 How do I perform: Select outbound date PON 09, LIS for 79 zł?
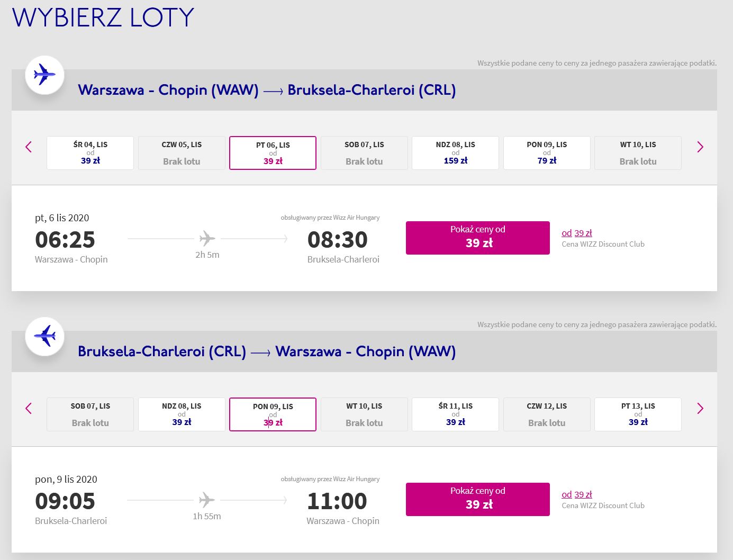pyautogui.click(x=547, y=153)
